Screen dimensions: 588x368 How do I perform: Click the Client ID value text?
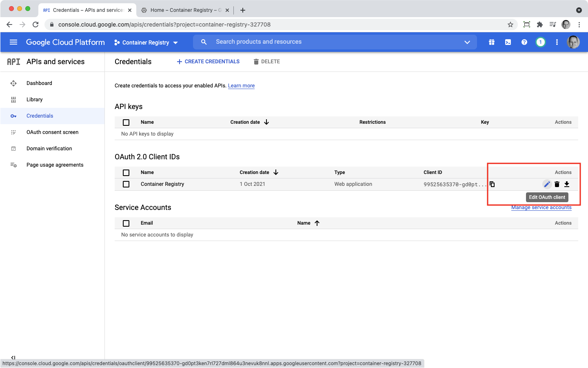(455, 185)
